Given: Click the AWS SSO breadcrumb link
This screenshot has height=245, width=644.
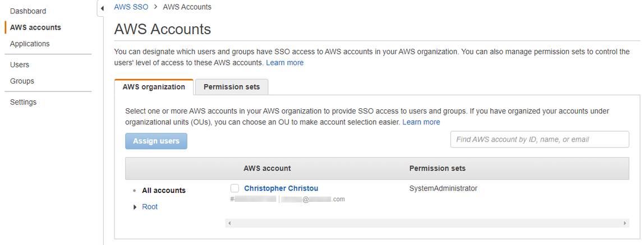Looking at the screenshot, I should (131, 7).
